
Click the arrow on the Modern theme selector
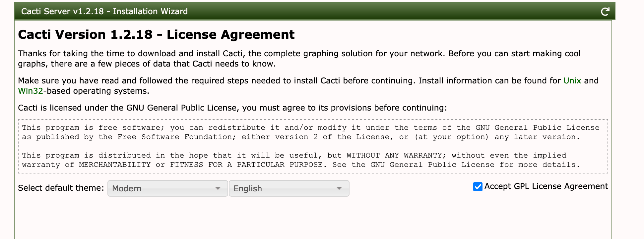click(x=218, y=188)
